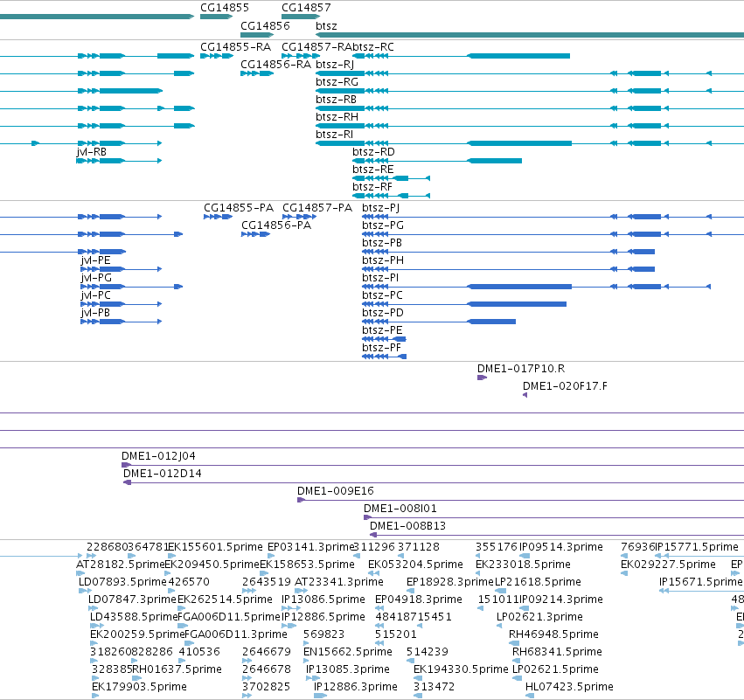Image resolution: width=744 pixels, height=700 pixels.
Task: Open the btsz-RB transcript label
Action: [x=336, y=100]
